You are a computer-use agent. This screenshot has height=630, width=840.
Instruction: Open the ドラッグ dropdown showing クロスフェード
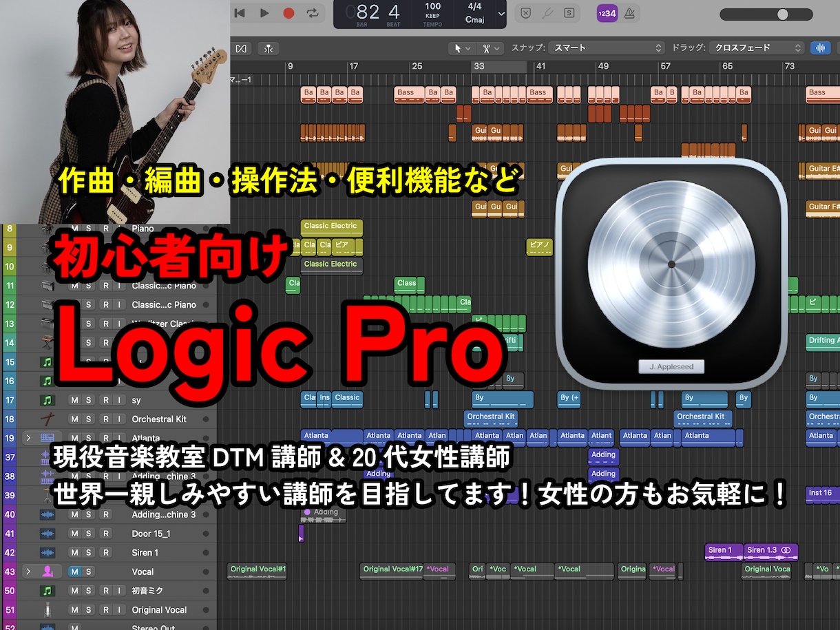click(757, 48)
